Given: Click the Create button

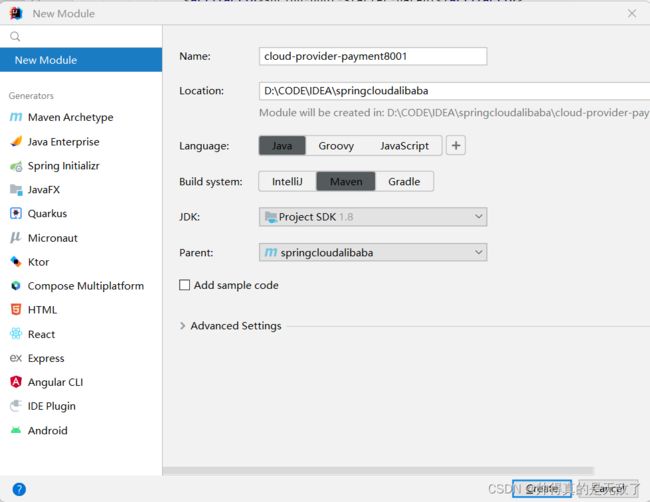Looking at the screenshot, I should pyautogui.click(x=542, y=489).
